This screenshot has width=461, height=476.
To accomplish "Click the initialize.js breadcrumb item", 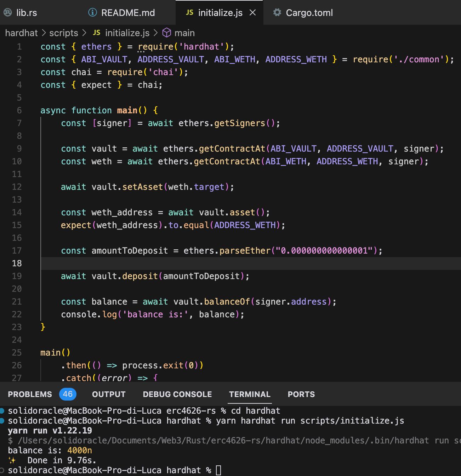I will [127, 33].
